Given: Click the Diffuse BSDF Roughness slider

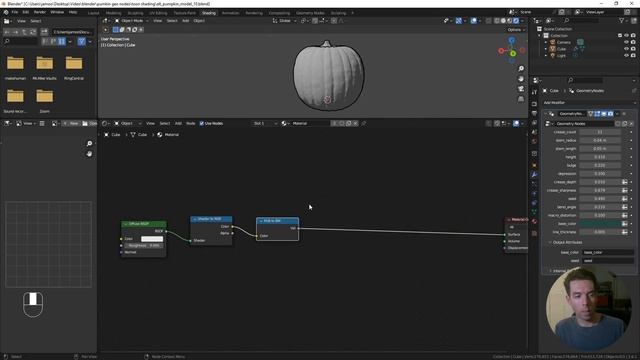Looking at the screenshot, I should (x=144, y=246).
